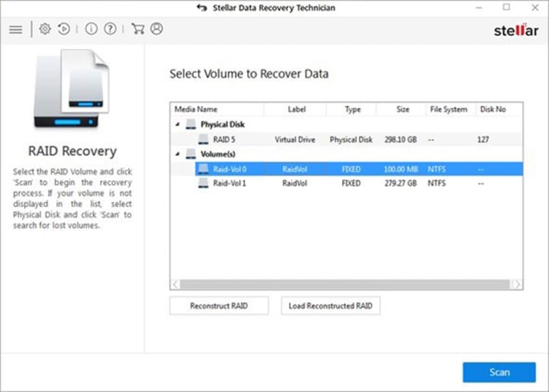Click the Load Reconstructed RAID button
Viewport: 549px width, 392px height.
330,306
